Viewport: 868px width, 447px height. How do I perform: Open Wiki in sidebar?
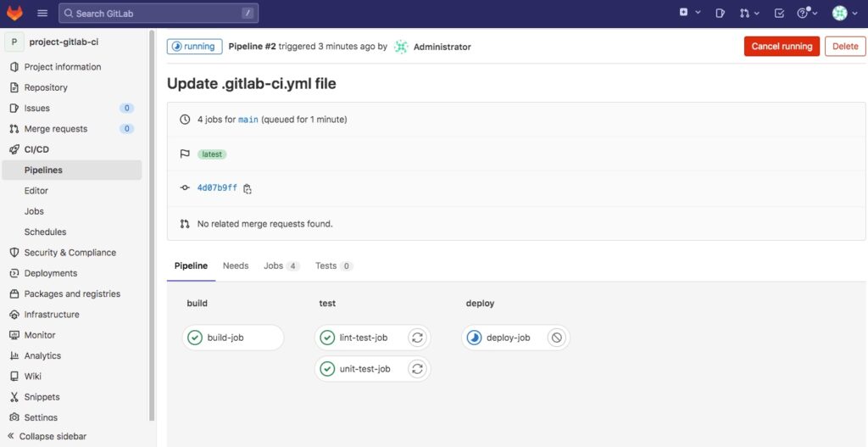(x=33, y=376)
